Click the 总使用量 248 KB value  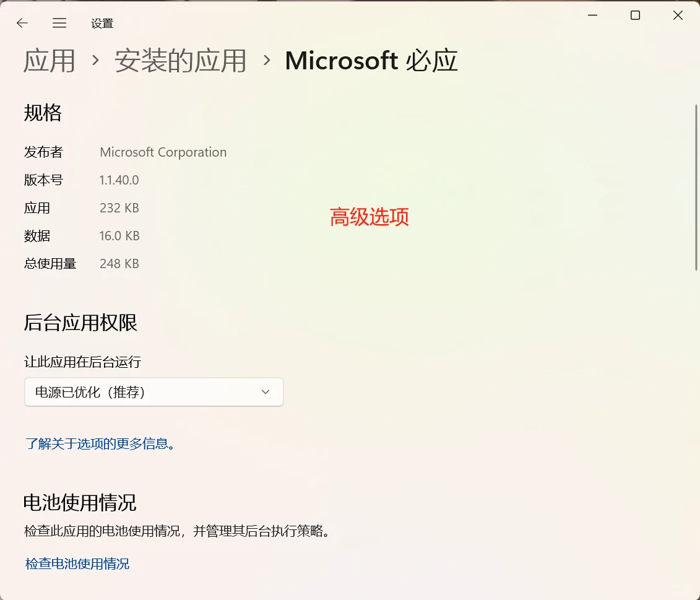click(x=119, y=263)
